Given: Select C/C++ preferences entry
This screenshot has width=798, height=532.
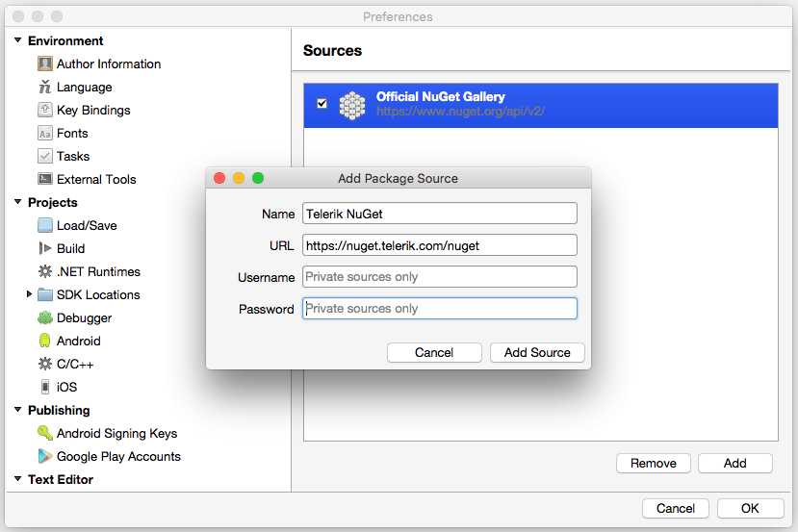Looking at the screenshot, I should [x=75, y=364].
